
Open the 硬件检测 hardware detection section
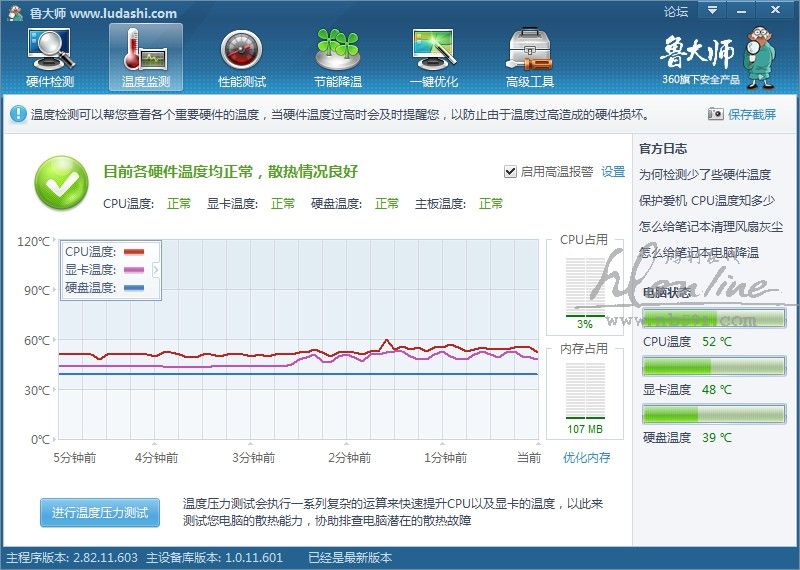click(50, 58)
